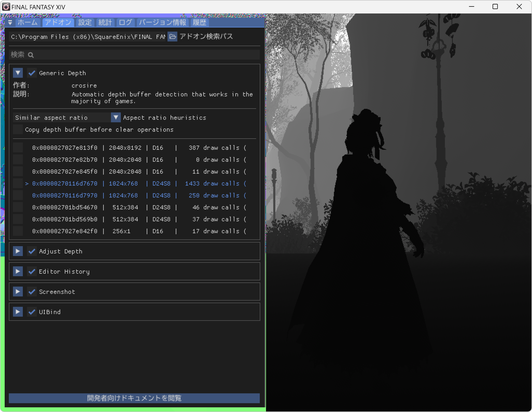Click the magnifier icon in the 検索 field
This screenshot has width=532, height=412.
click(31, 55)
